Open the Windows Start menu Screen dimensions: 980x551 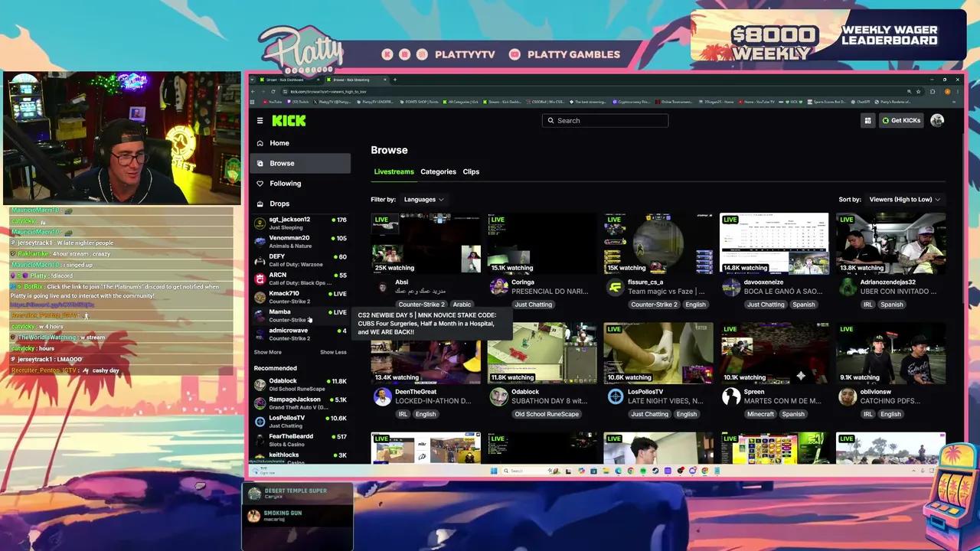(x=494, y=471)
